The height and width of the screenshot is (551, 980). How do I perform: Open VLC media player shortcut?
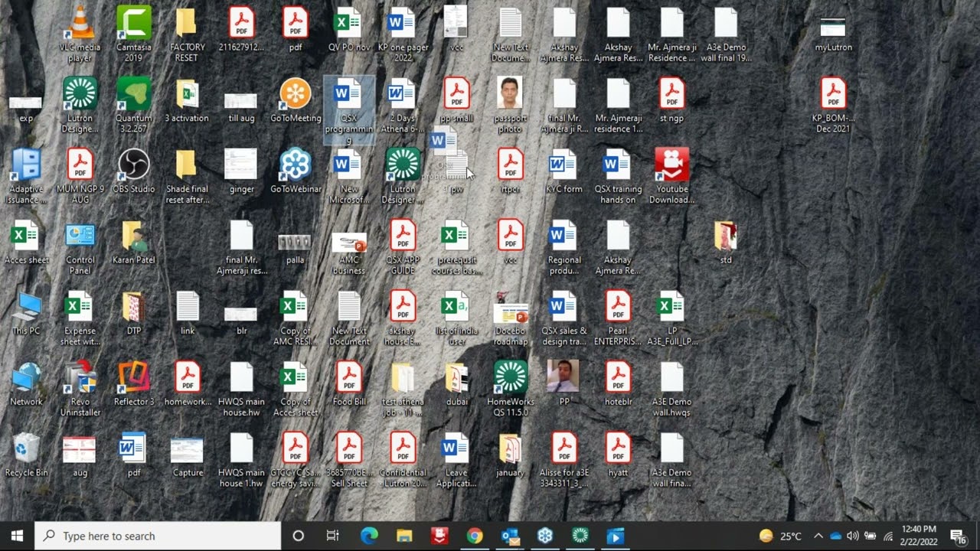(x=80, y=34)
